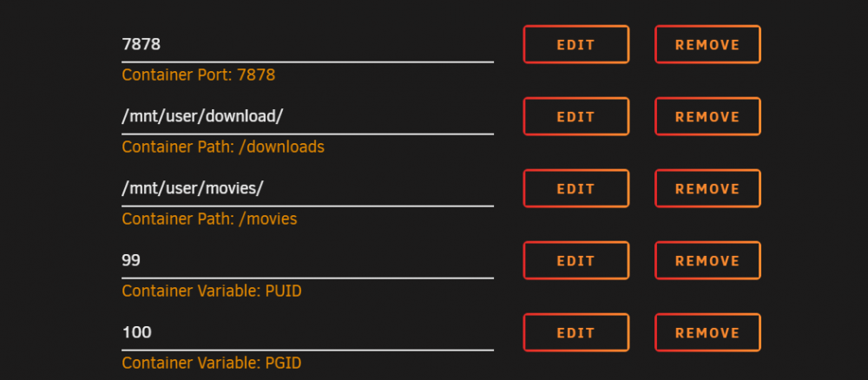This screenshot has width=868, height=380.
Task: Edit the PGID container variable
Action: click(575, 332)
